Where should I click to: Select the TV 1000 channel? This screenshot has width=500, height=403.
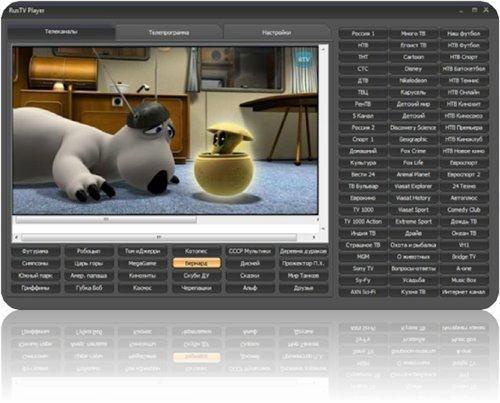(x=363, y=210)
